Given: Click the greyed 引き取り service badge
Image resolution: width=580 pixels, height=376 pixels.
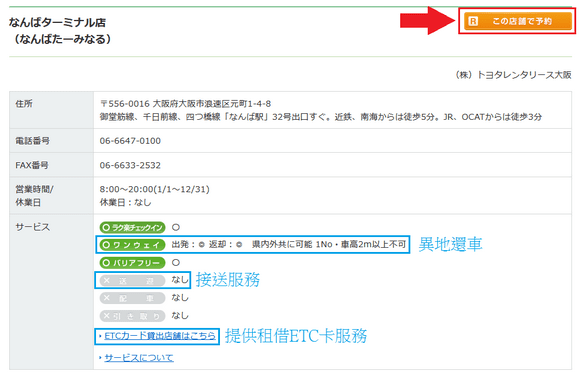Looking at the screenshot, I should pos(132,316).
